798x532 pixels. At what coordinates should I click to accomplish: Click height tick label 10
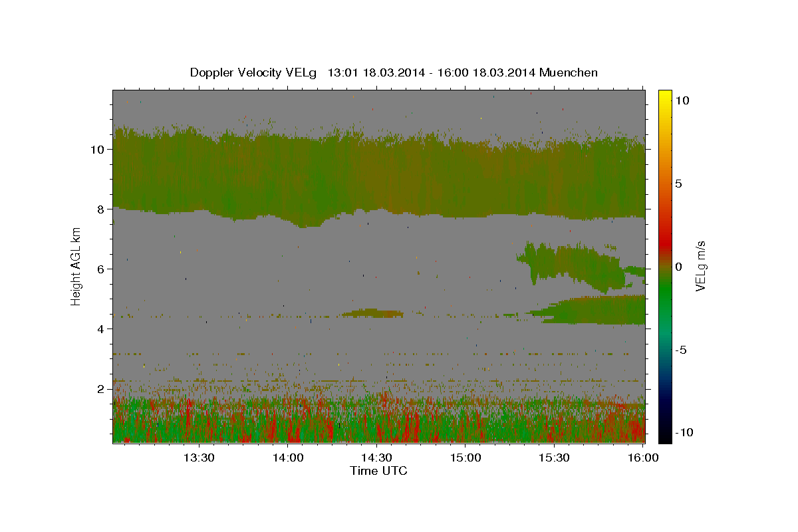(97, 149)
